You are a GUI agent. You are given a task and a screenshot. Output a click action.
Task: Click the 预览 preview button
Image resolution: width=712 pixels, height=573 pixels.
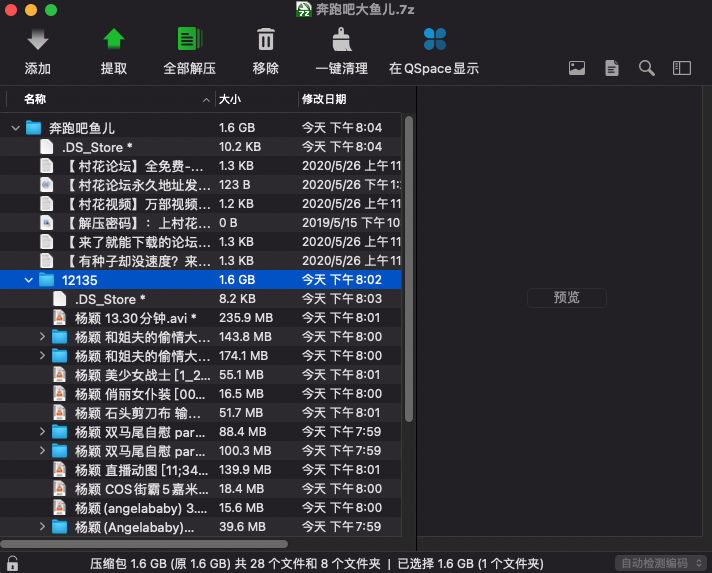[x=566, y=297]
